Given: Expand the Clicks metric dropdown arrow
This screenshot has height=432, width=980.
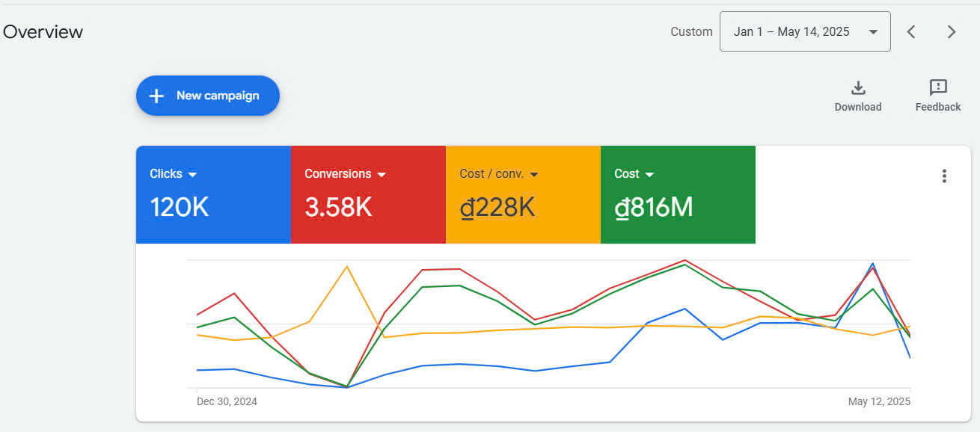Looking at the screenshot, I should [x=192, y=175].
